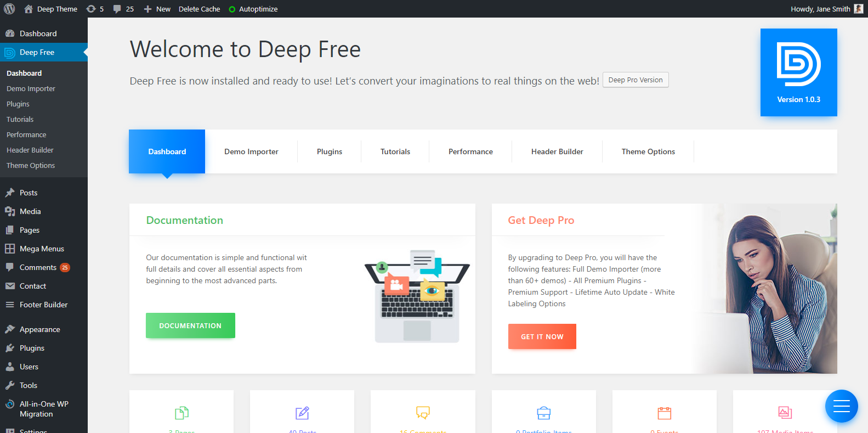Viewport: 868px width, 433px height.
Task: Click the Get Deep Pro heading
Action: (x=541, y=220)
